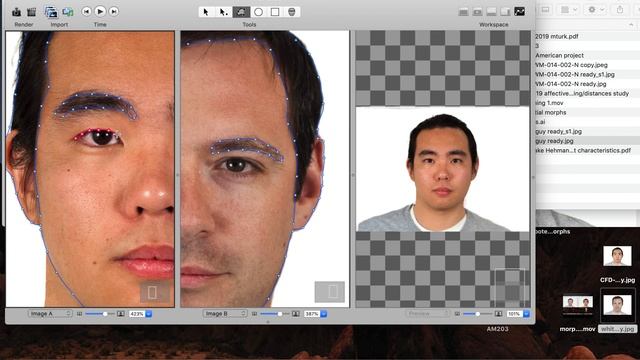The image size is (640, 360).
Task: Click the Finder share icon
Action: (x=620, y=9)
